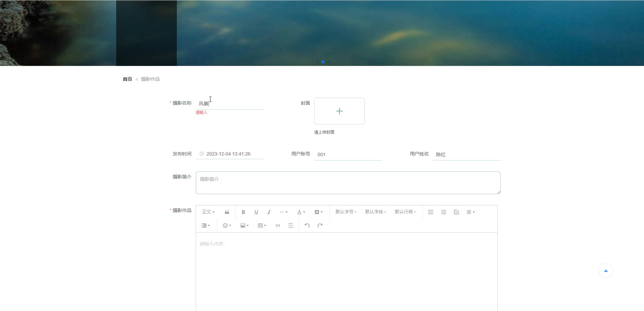This screenshot has height=311, width=644.
Task: Insert a to-do checklist
Action: pyautogui.click(x=456, y=212)
